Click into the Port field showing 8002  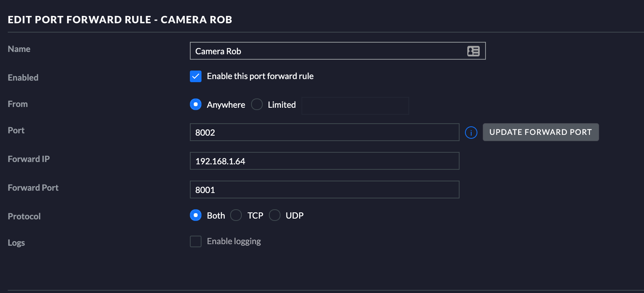(324, 133)
